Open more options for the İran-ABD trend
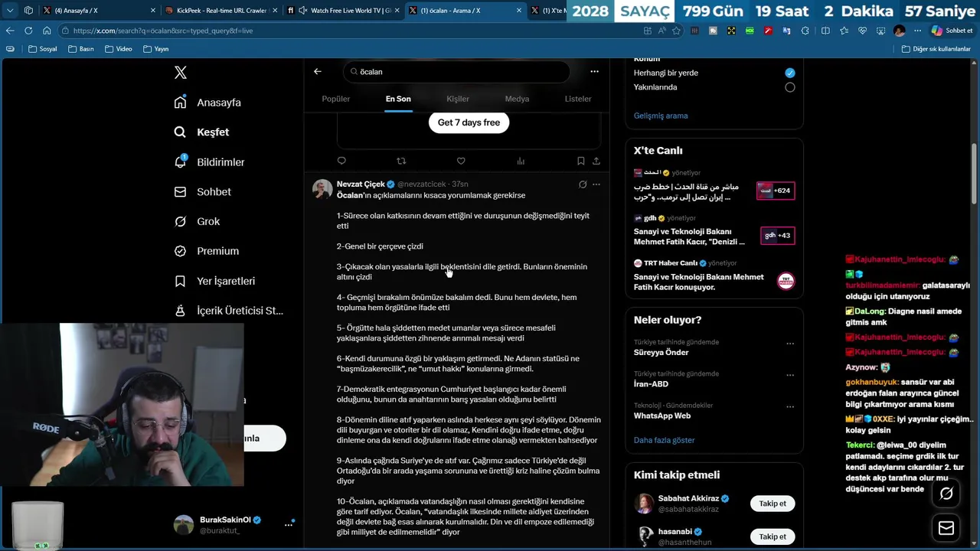The image size is (980, 551). click(x=790, y=375)
